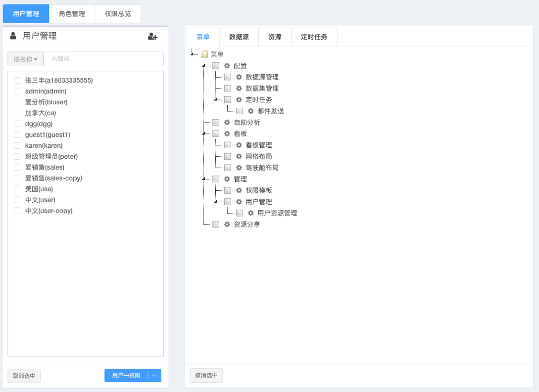This screenshot has width=539, height=392.
Task: Collapse the 配置 tree node
Action: click(x=203, y=66)
